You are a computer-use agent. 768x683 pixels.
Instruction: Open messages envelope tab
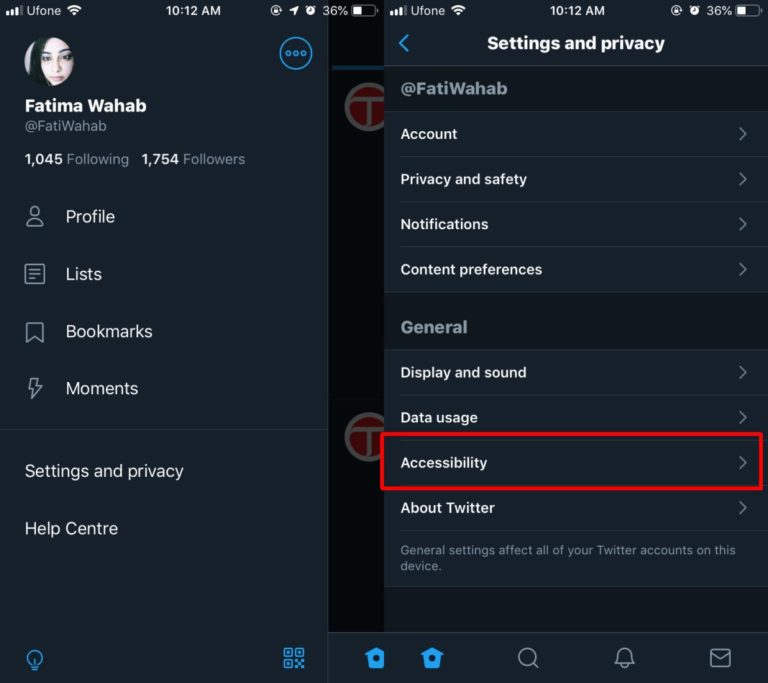pos(720,658)
